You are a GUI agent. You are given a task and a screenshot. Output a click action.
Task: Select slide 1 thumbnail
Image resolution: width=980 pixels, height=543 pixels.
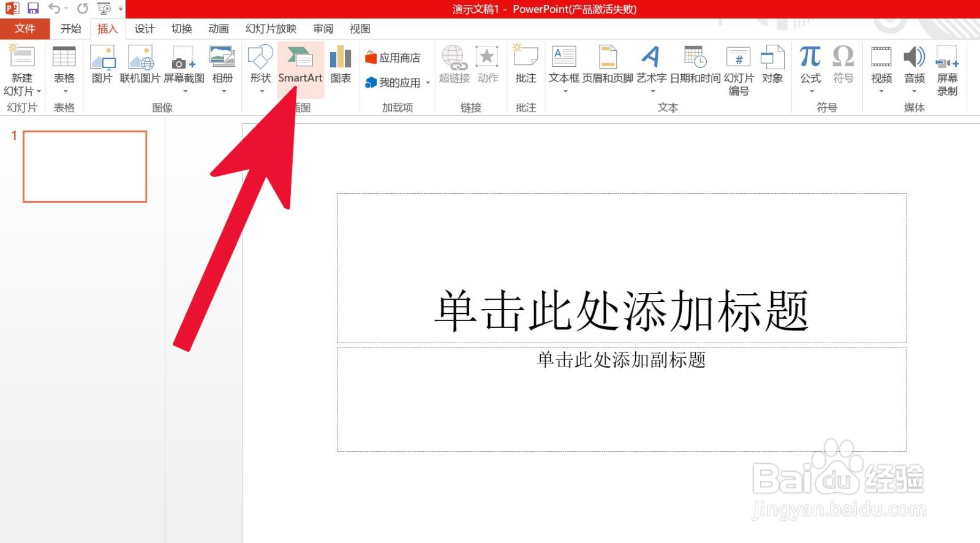(x=85, y=166)
